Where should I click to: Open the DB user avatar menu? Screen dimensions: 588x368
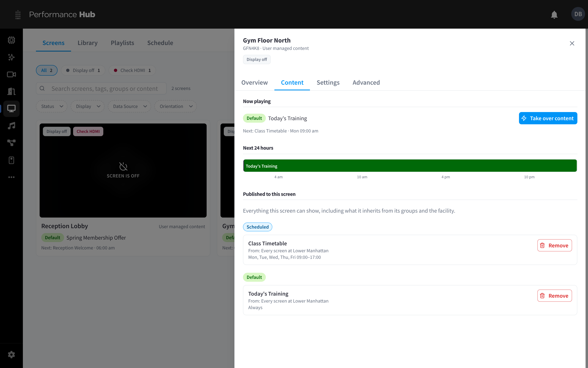578,14
